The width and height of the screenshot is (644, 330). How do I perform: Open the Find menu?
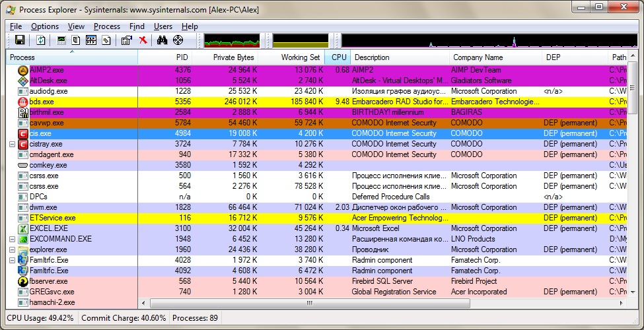tap(137, 26)
